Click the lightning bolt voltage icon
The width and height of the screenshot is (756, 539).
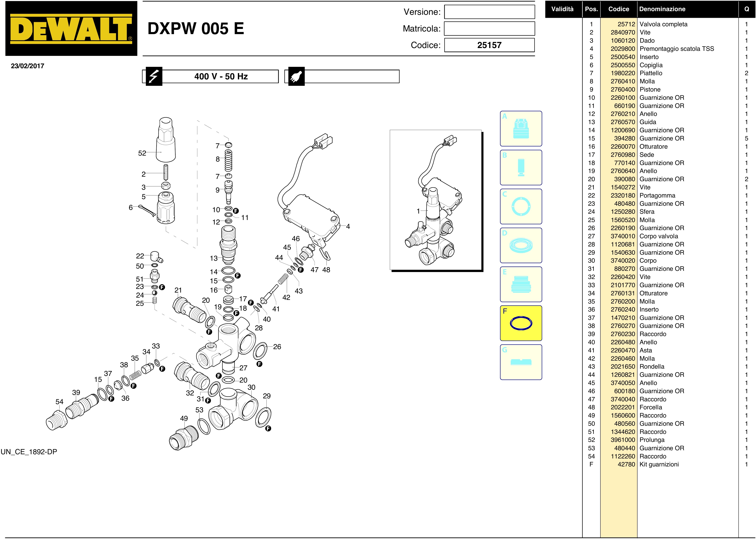(x=154, y=77)
